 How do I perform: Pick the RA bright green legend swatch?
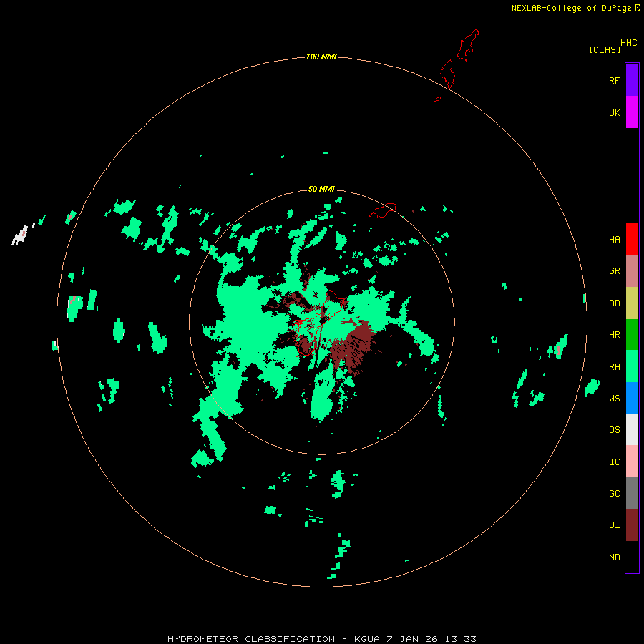[x=632, y=366]
